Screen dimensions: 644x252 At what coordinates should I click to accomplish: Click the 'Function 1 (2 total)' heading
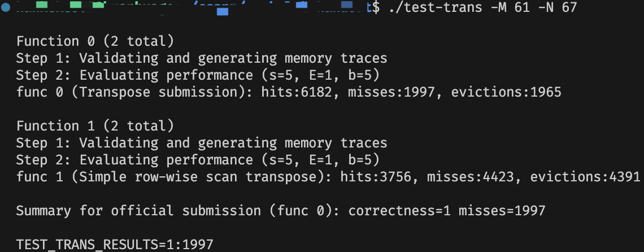click(95, 126)
